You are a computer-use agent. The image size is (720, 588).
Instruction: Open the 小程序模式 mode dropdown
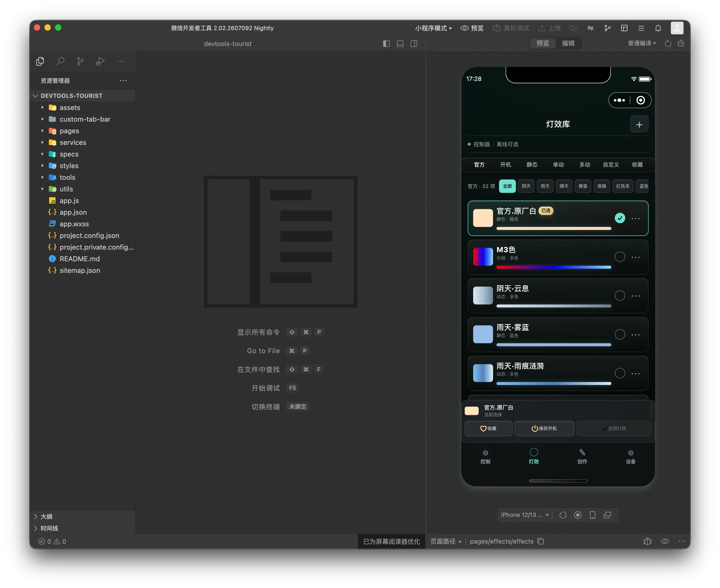[433, 28]
